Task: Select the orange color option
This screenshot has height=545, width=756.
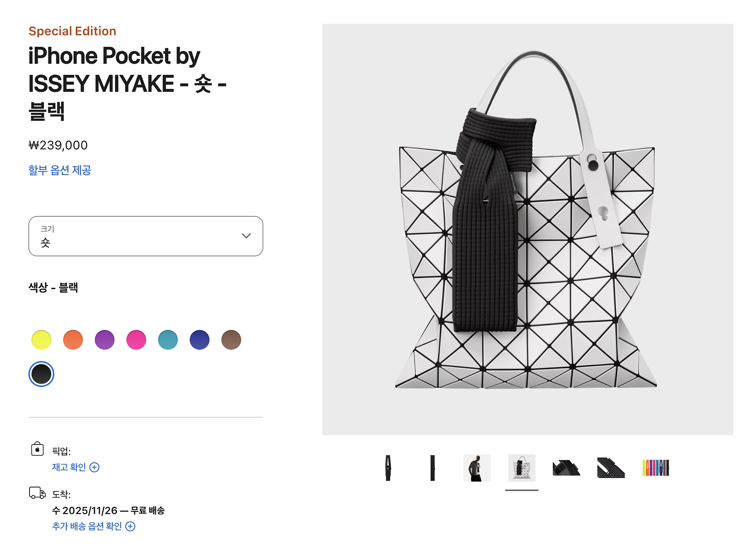Action: (73, 340)
